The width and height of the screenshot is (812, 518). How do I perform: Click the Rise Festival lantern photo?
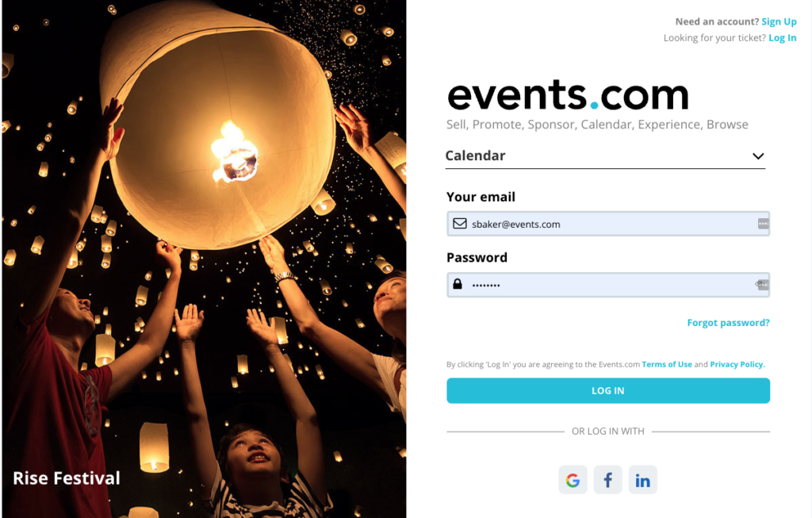coord(204,259)
